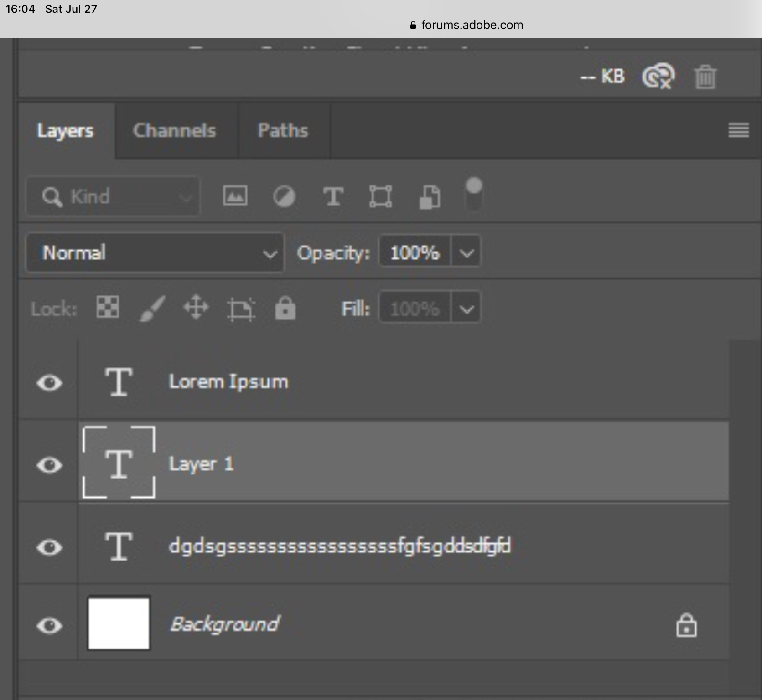Click the 16:04 clock in status bar
Viewport: 762px width, 700px height.
pos(20,9)
